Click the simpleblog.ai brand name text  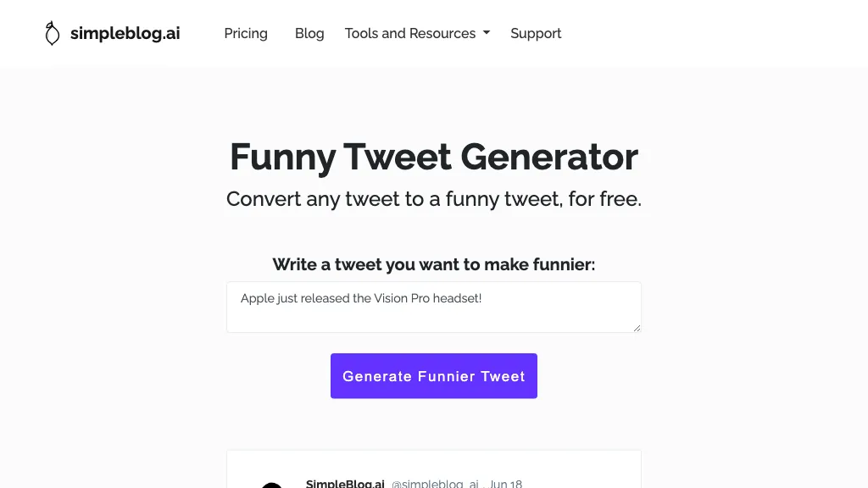click(x=125, y=34)
